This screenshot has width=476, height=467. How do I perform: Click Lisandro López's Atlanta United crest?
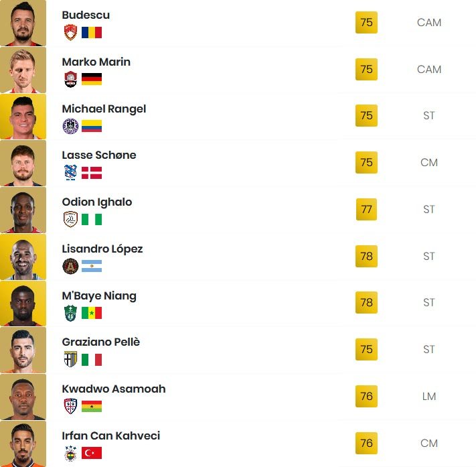tap(70, 266)
